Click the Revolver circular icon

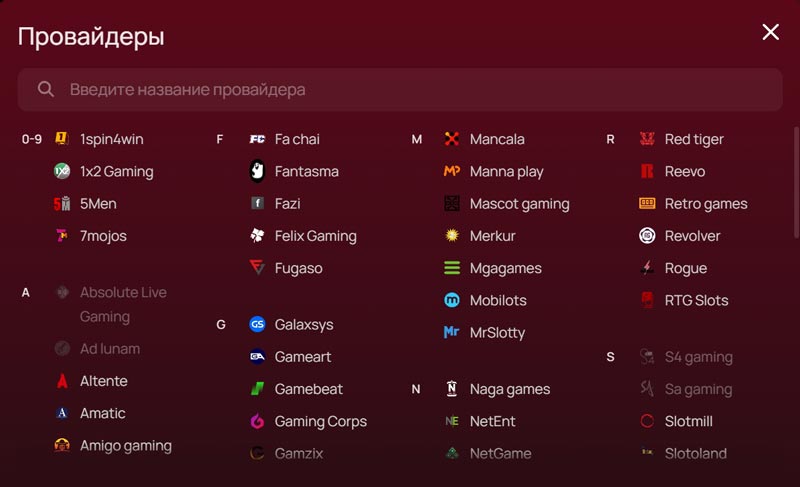(x=647, y=236)
